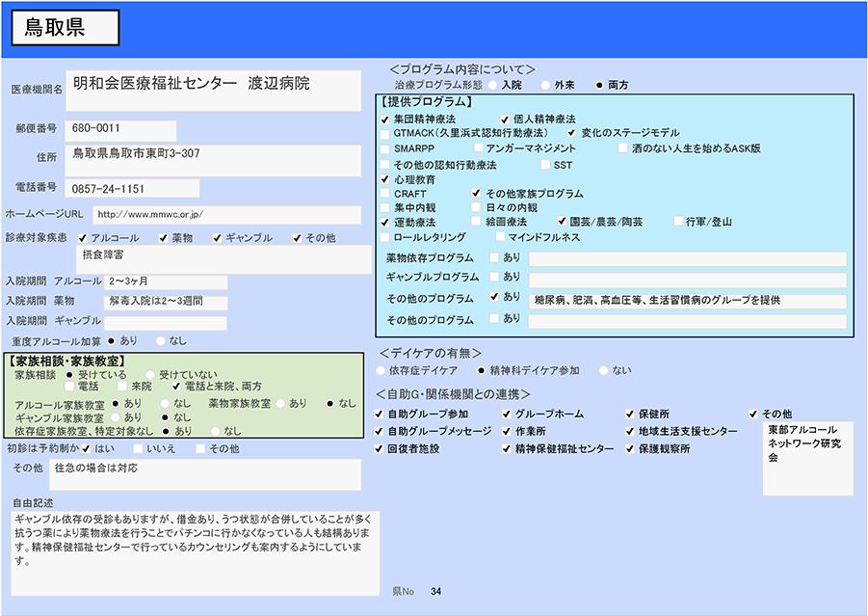The image size is (868, 616).
Task: Select 入院 for 治療プログラム形態
Action: pyautogui.click(x=493, y=86)
